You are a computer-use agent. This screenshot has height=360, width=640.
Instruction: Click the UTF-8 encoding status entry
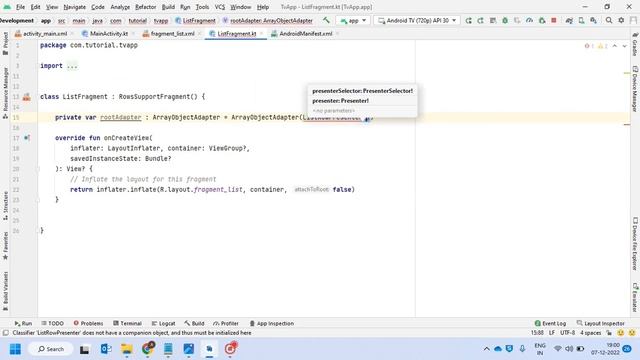567,333
